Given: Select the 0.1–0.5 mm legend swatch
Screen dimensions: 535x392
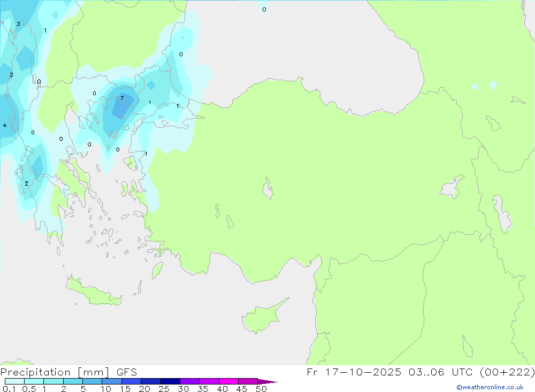Looking at the screenshot, I should [14, 381].
